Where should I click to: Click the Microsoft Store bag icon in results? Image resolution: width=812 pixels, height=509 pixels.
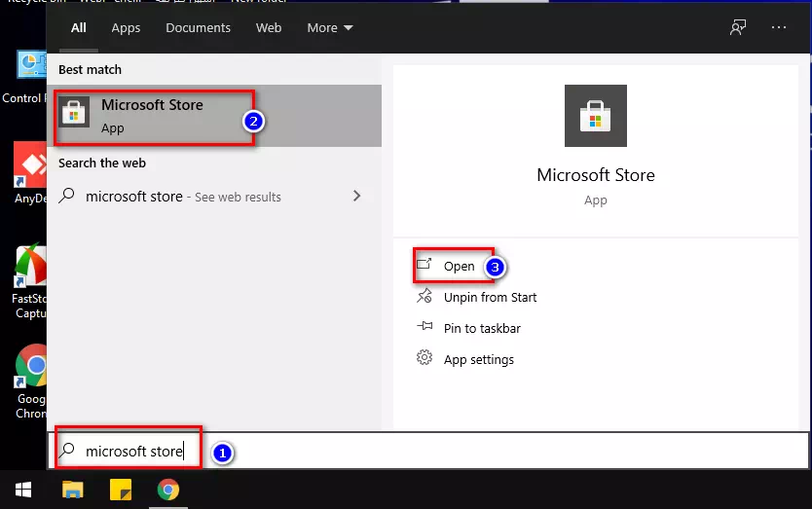click(x=74, y=112)
